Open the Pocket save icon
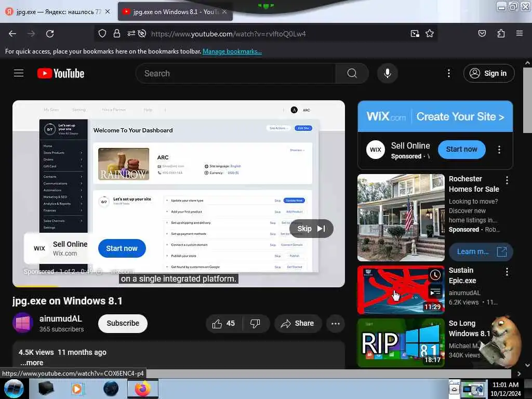532x399 pixels. click(482, 33)
